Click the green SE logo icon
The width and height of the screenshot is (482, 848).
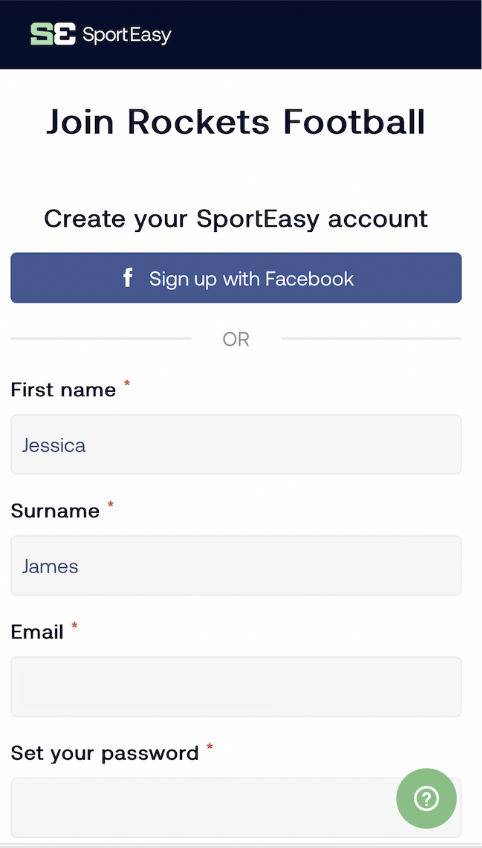(x=52, y=35)
